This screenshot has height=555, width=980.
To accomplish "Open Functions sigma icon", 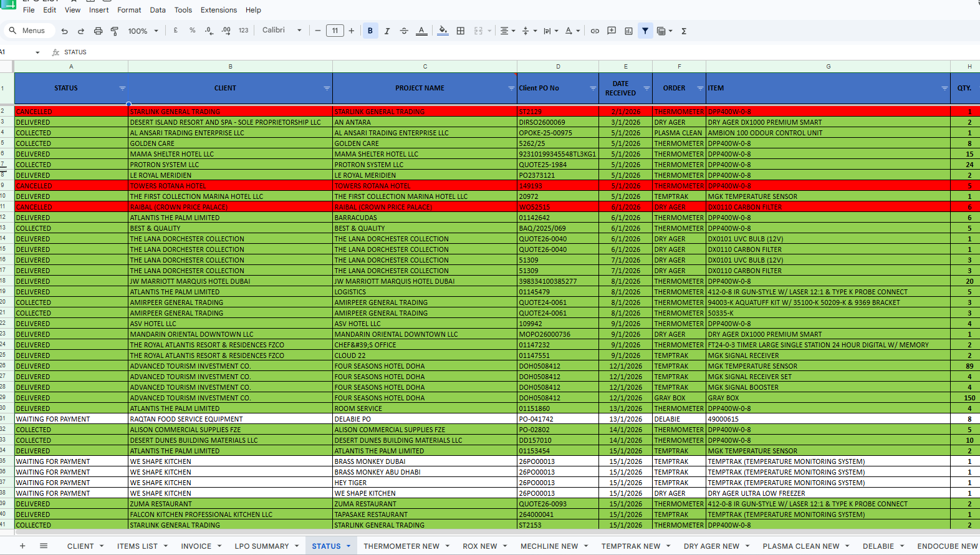I will pos(684,31).
